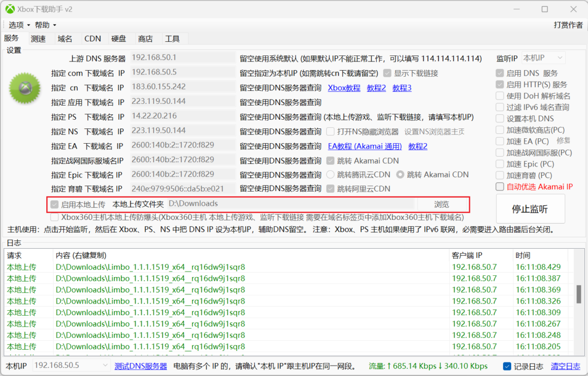Open the 选项 menu
The width and height of the screenshot is (588, 376).
[x=16, y=24]
